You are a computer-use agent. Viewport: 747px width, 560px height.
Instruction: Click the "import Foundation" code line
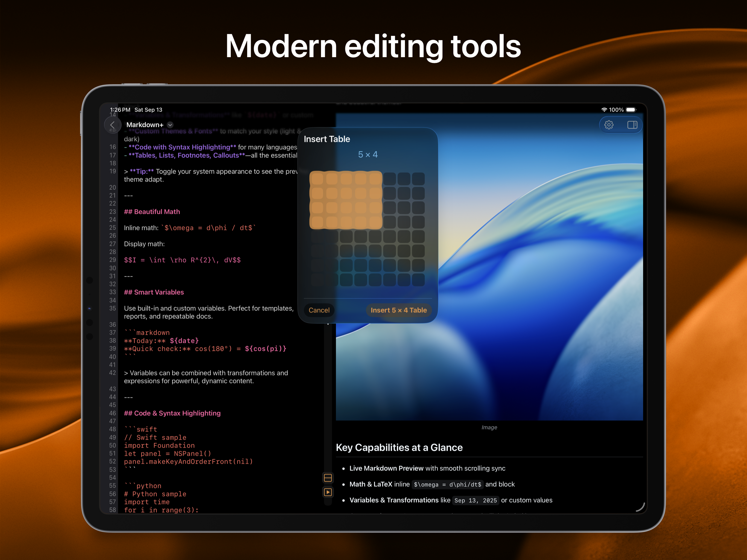coord(159,445)
